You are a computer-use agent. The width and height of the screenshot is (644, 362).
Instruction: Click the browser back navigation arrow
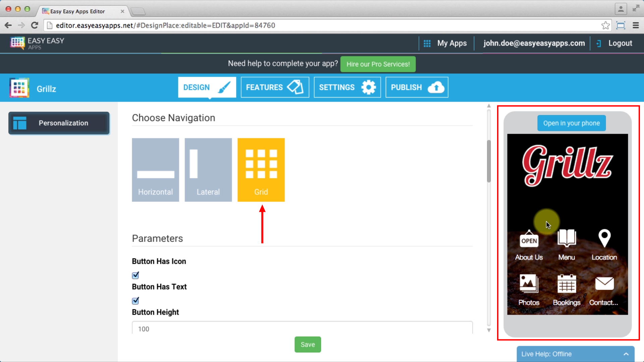tap(8, 25)
